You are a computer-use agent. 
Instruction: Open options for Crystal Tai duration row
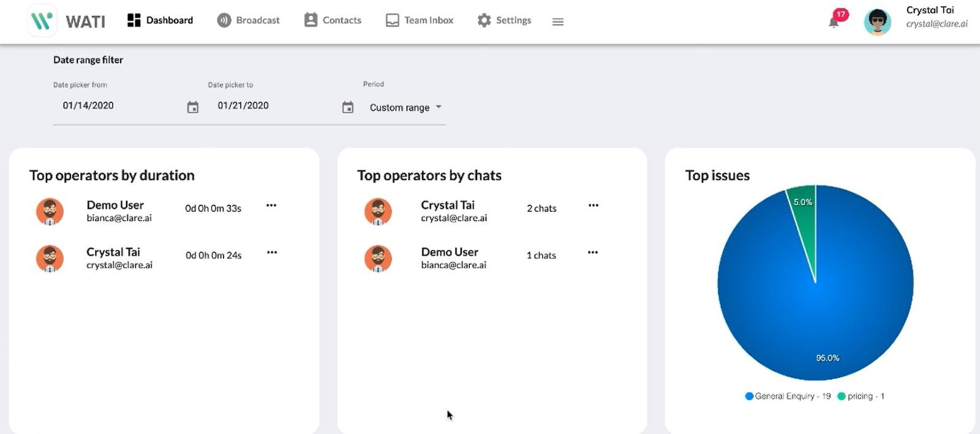(272, 252)
